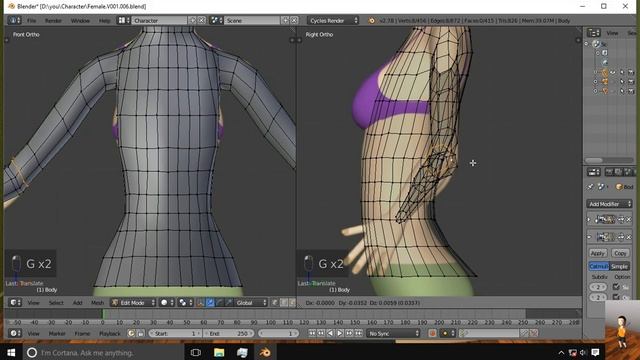Open the pivot point dropdown

186,302
